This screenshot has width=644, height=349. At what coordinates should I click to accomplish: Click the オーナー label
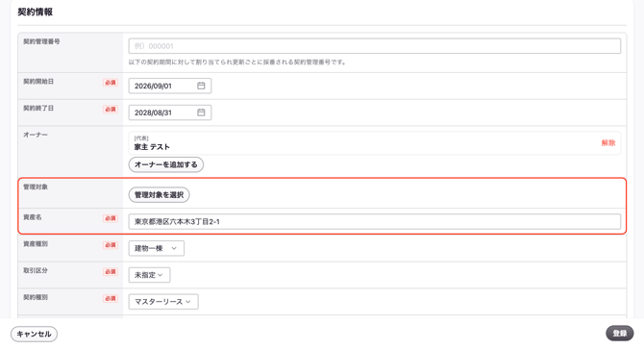coord(36,135)
